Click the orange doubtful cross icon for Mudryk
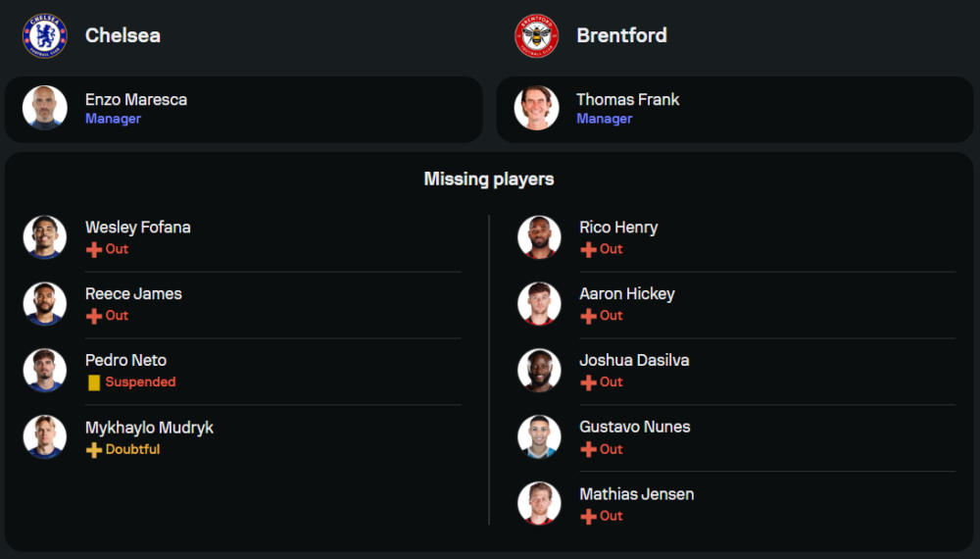980x559 pixels. pos(94,450)
